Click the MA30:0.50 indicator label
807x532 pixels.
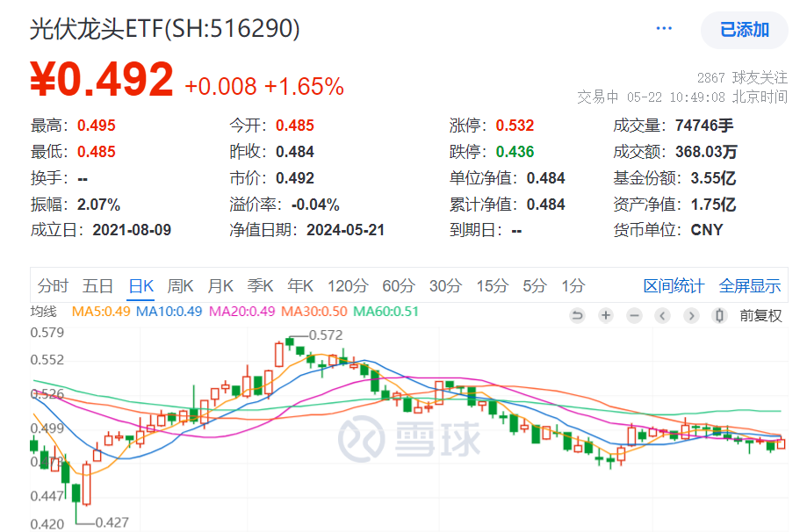tap(314, 312)
